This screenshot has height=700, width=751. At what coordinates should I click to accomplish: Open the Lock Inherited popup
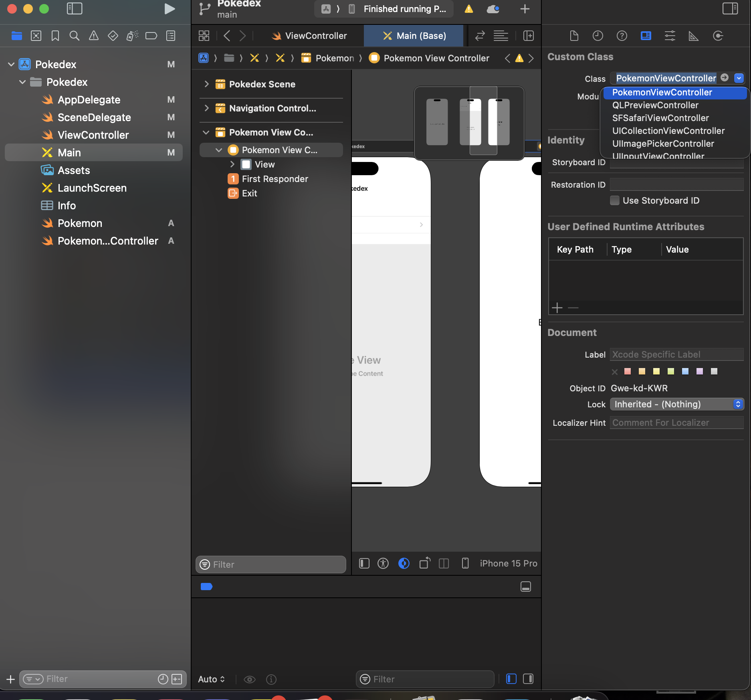pos(677,404)
